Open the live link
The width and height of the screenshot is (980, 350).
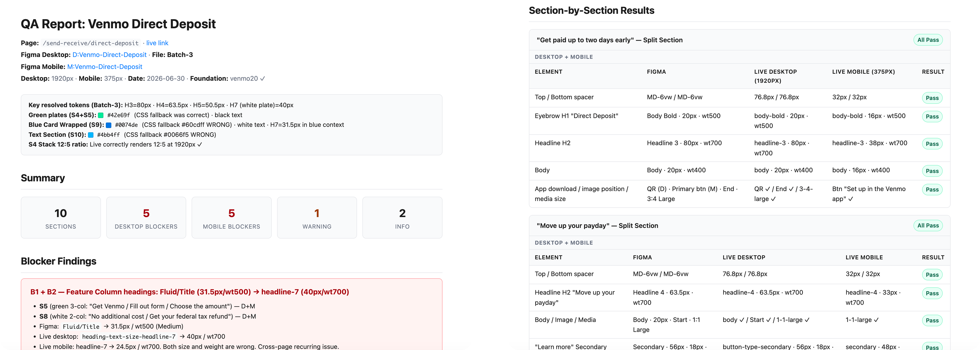[x=157, y=43]
